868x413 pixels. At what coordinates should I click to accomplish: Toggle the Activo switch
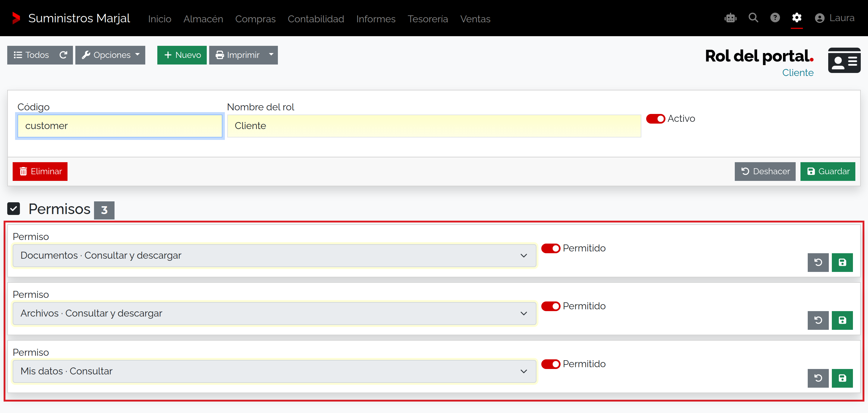656,119
